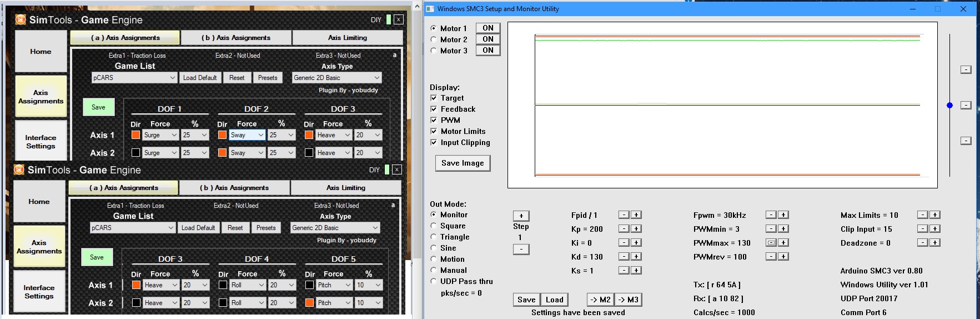Viewport: 980px width, 319px height.
Task: Click Save Image button
Action: tap(463, 163)
